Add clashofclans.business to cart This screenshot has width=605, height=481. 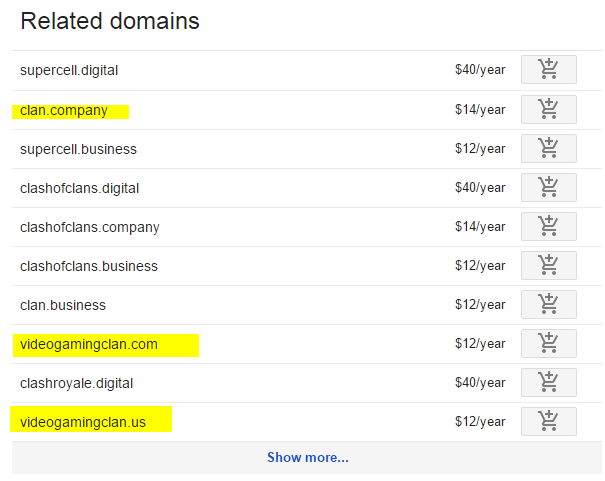[x=548, y=265]
